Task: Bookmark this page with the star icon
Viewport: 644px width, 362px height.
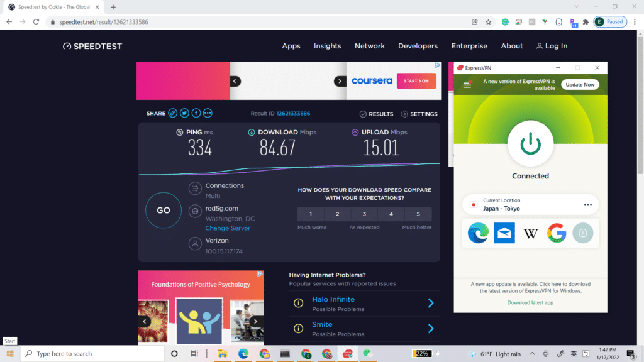Action: coord(488,22)
